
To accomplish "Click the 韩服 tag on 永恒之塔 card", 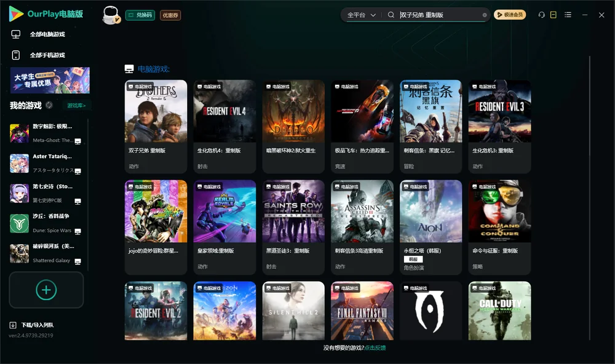I will coord(413,259).
